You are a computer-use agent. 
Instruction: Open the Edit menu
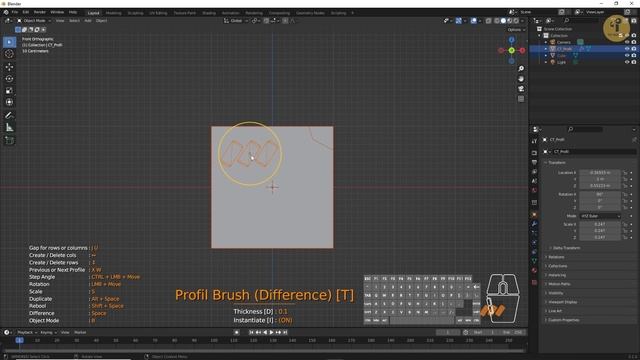click(x=26, y=13)
